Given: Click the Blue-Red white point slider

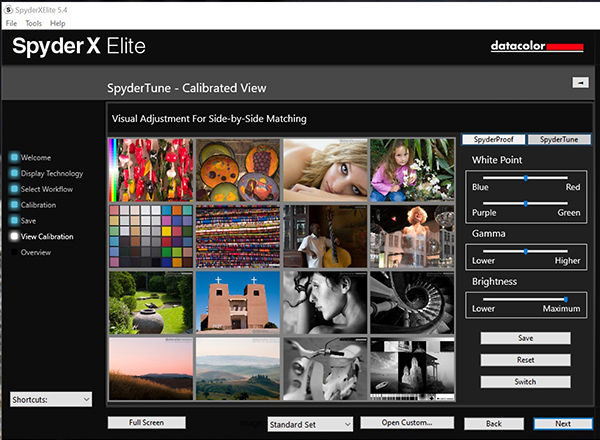Looking at the screenshot, I should pyautogui.click(x=524, y=177).
